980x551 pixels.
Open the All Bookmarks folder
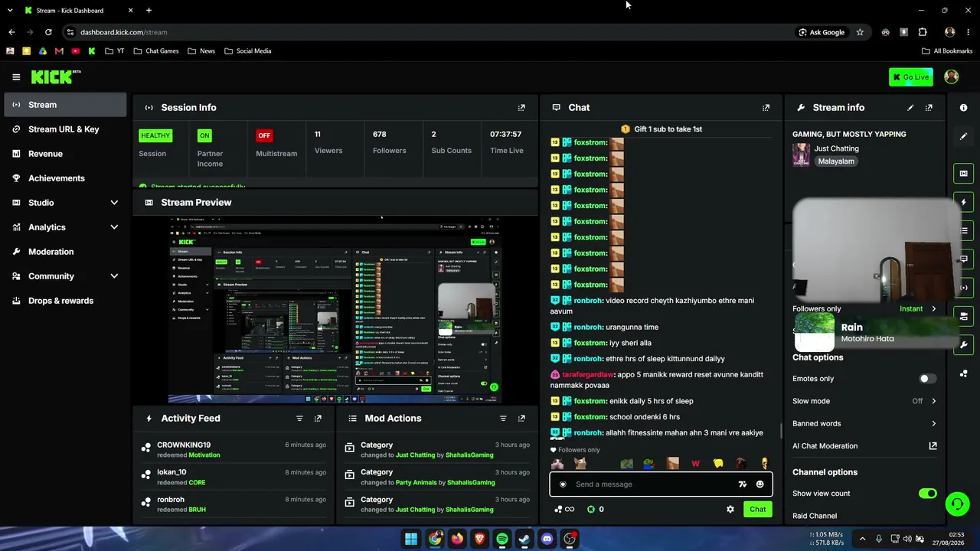pyautogui.click(x=947, y=51)
